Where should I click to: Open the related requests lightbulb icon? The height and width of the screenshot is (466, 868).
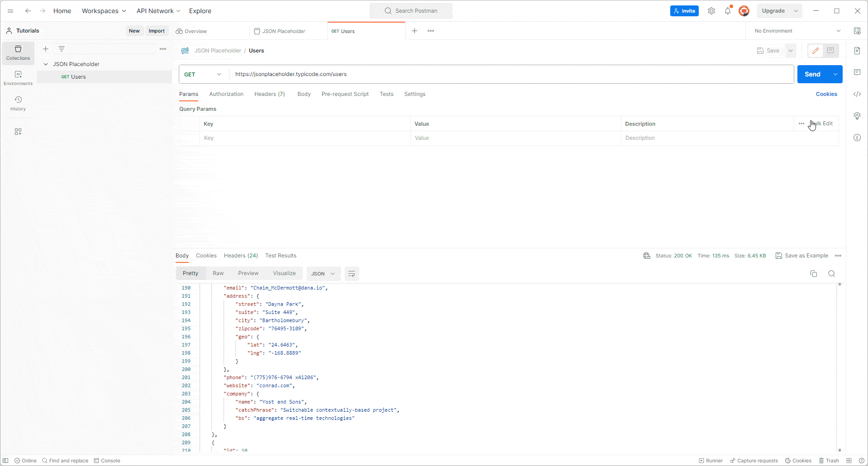click(x=857, y=116)
